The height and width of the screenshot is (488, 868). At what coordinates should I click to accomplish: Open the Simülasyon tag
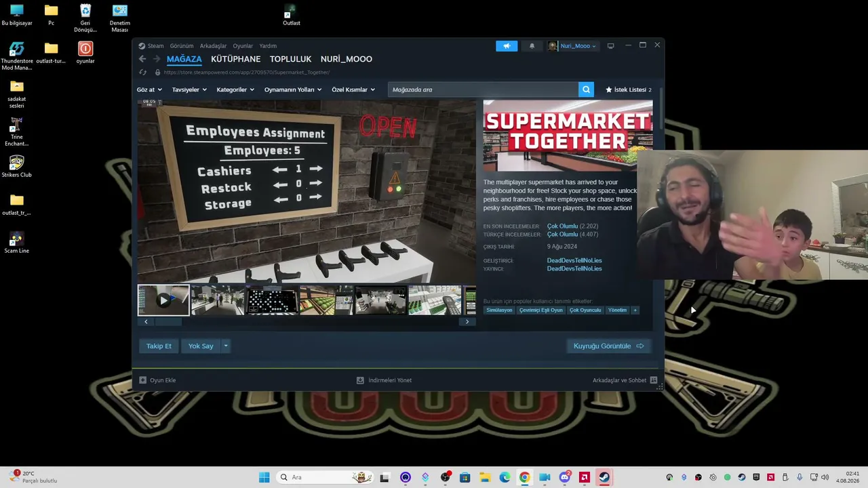click(x=499, y=310)
